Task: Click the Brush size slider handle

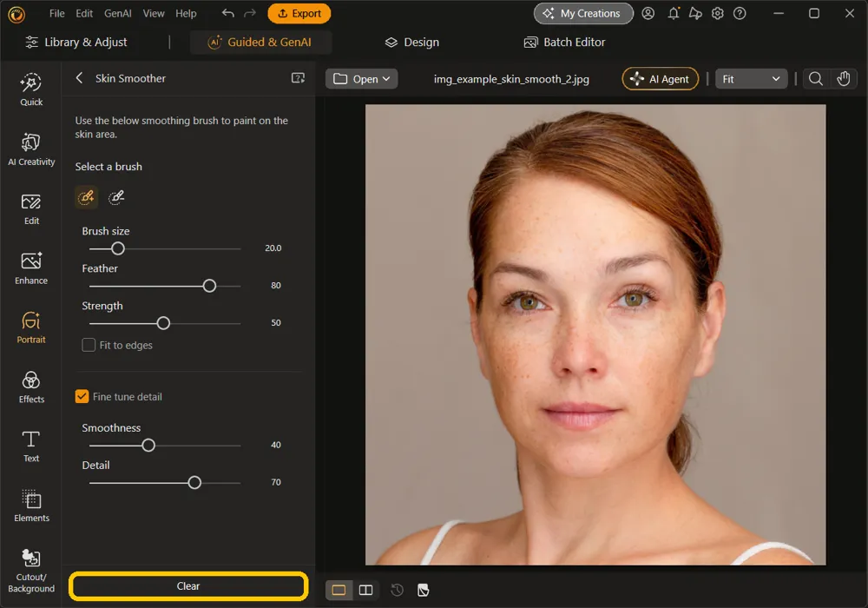Action: click(x=118, y=248)
